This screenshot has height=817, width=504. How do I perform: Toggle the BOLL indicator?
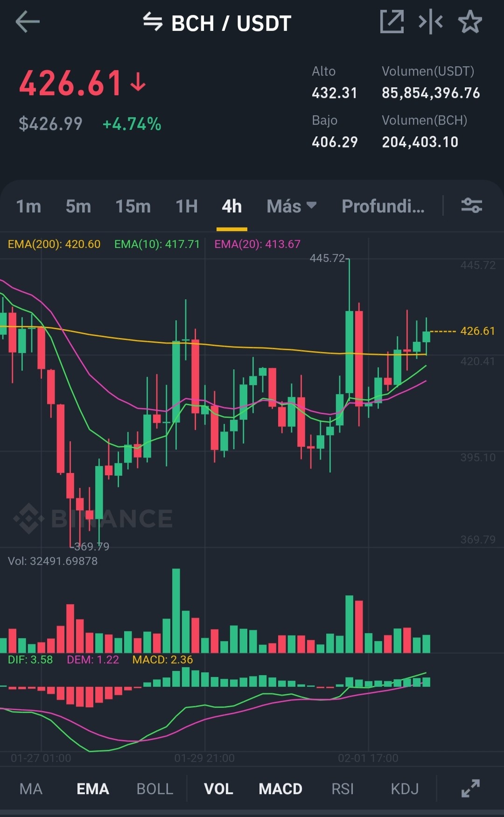pyautogui.click(x=155, y=789)
